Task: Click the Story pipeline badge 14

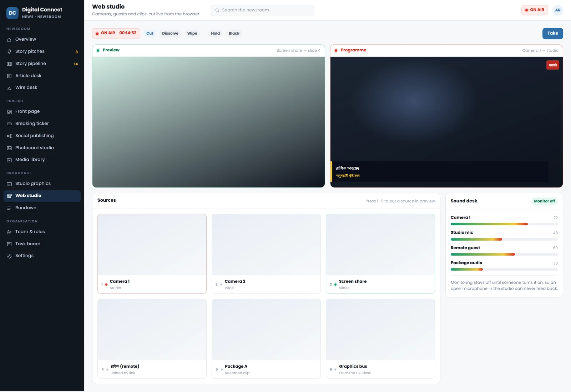Action: [x=76, y=64]
